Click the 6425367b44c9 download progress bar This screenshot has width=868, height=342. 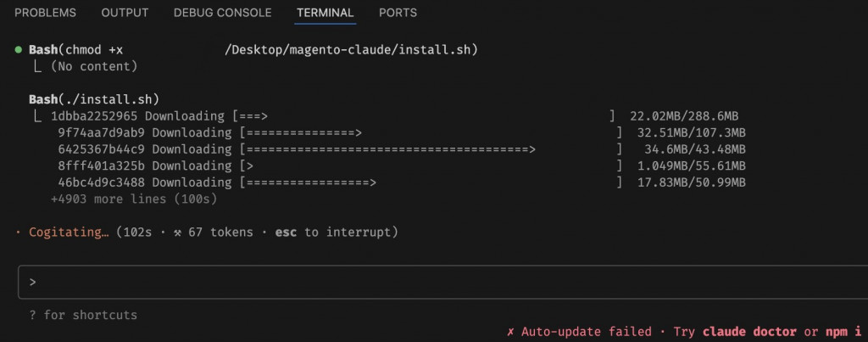[x=429, y=149]
